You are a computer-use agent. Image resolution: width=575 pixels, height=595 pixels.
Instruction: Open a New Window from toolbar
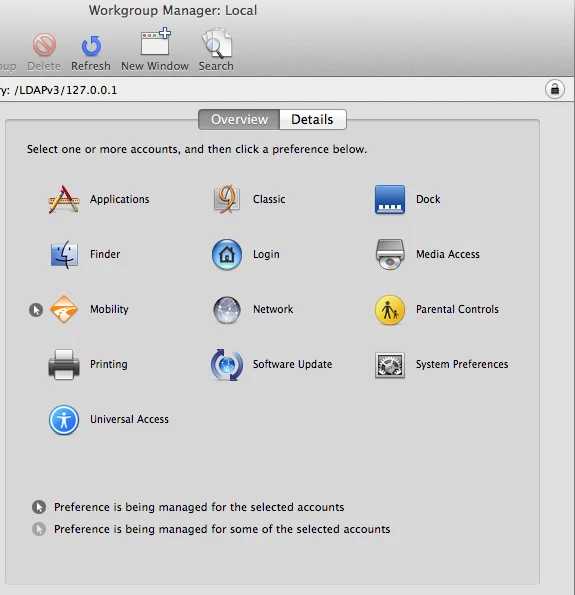(x=155, y=42)
